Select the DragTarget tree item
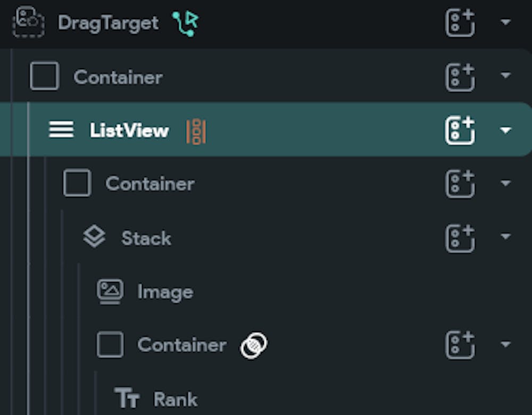The height and width of the screenshot is (415, 532). coord(108,23)
